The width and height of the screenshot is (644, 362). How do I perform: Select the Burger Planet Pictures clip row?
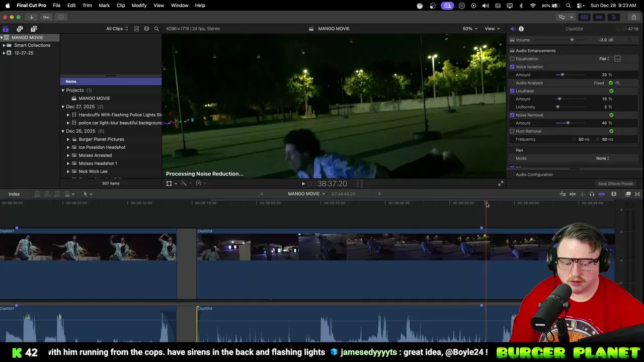pos(111,139)
